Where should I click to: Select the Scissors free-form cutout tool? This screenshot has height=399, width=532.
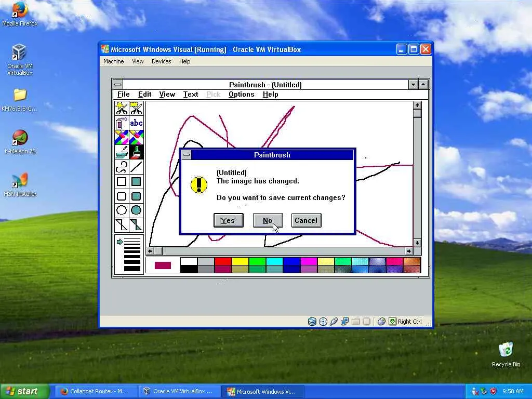coord(122,108)
